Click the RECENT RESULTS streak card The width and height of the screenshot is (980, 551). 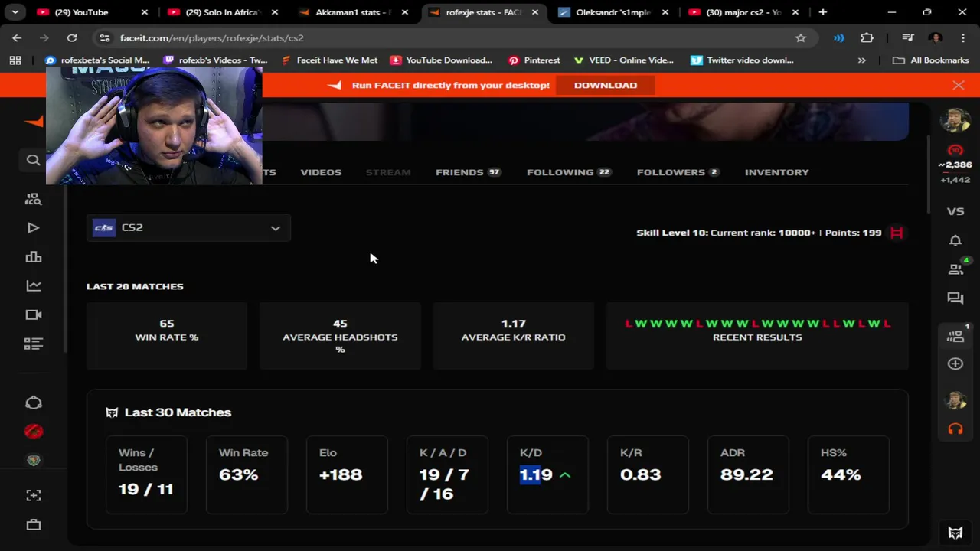pyautogui.click(x=757, y=336)
